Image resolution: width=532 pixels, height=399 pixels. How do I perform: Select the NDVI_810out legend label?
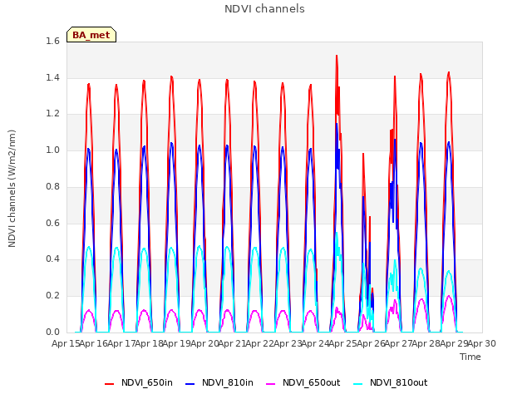399,383
